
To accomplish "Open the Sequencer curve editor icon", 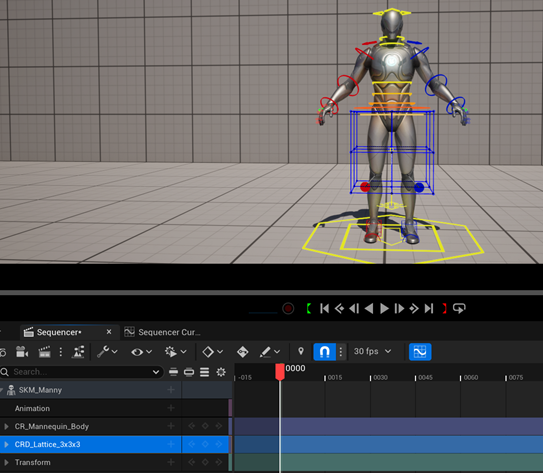I will click(420, 352).
